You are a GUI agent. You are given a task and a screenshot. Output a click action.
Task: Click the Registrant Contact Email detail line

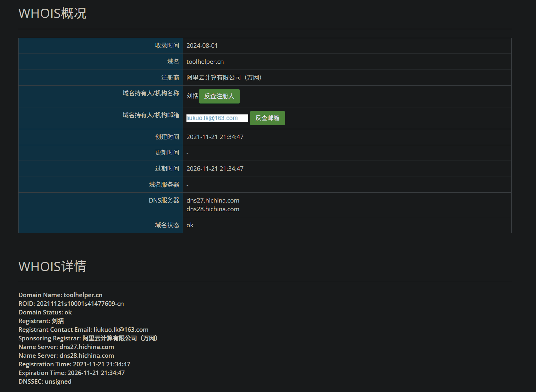tap(83, 329)
